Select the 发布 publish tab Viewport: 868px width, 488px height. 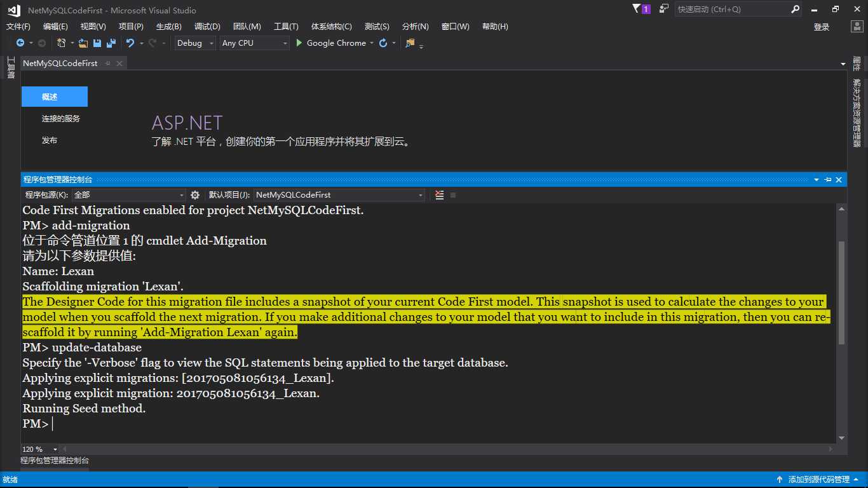[50, 140]
